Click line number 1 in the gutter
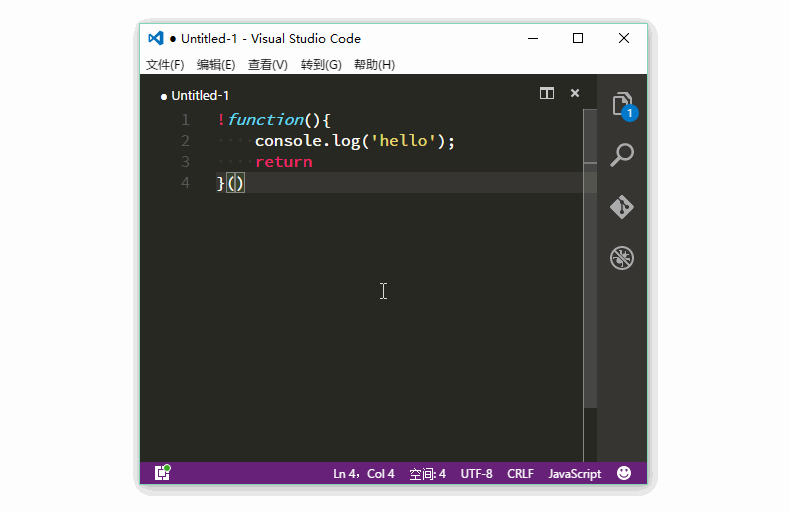790x511 pixels. (x=185, y=120)
